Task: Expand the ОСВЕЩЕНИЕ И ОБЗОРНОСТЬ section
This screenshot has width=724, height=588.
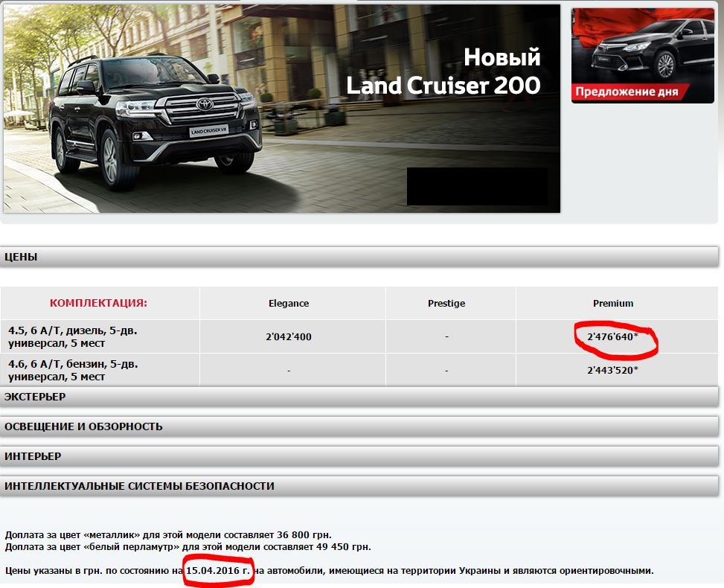Action: [359, 426]
